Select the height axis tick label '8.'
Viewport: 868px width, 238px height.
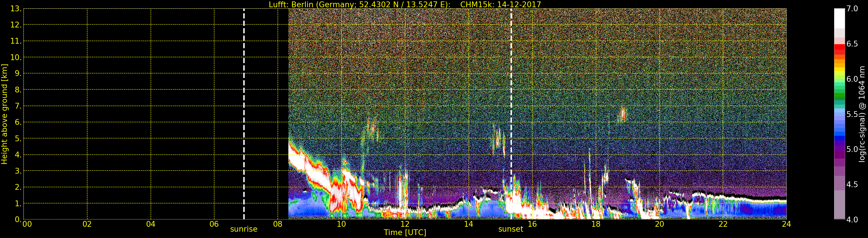coord(18,90)
